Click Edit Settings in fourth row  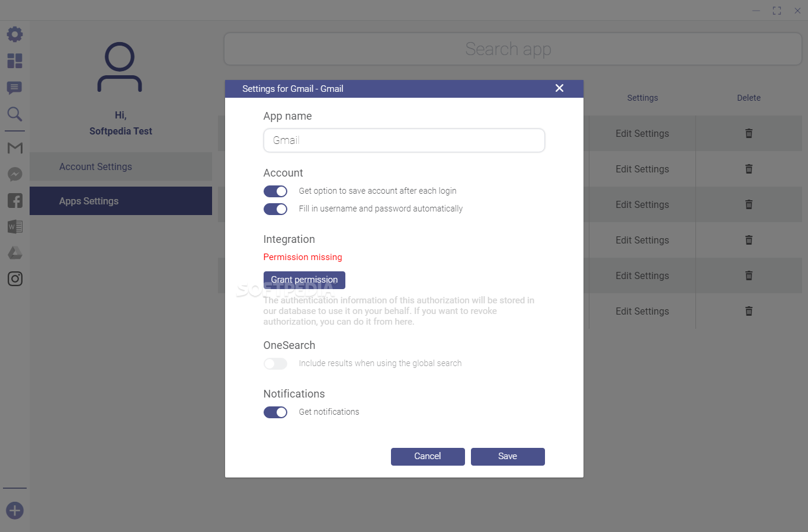click(x=642, y=240)
